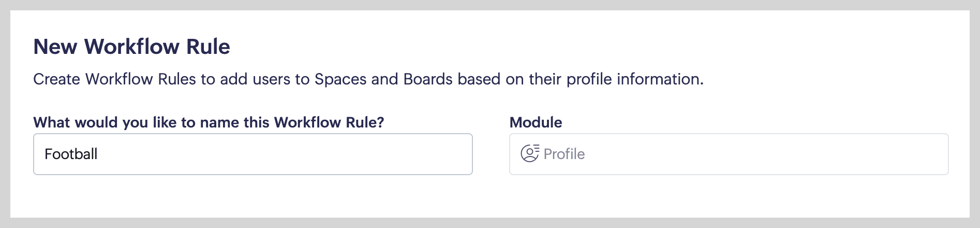Click the 'New Workflow Rule' heading

131,47
